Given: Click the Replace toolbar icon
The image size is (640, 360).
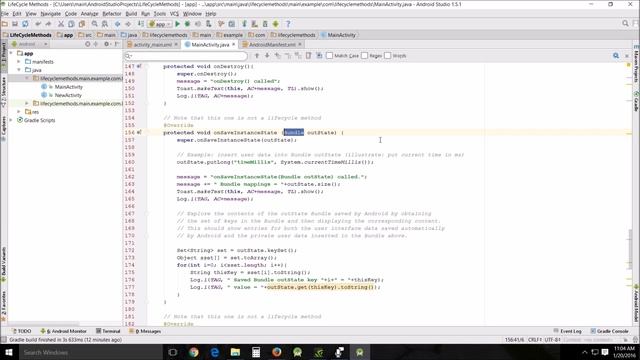Looking at the screenshot, I should point(105,24).
